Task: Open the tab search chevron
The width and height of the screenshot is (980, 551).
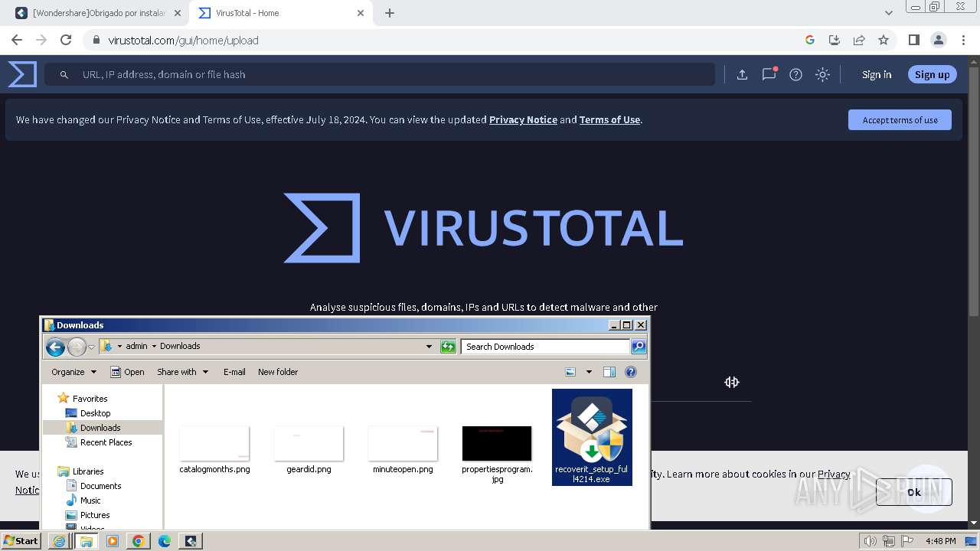Action: pos(888,13)
